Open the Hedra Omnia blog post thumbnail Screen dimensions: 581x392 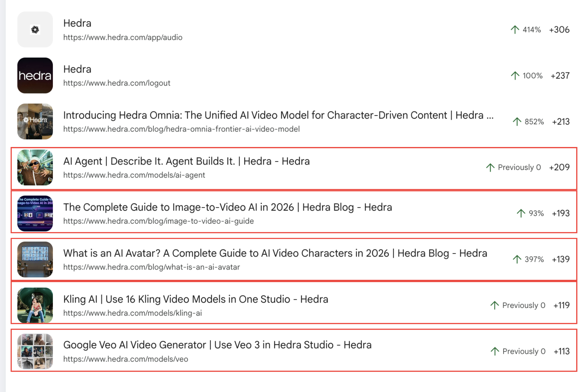(x=35, y=122)
